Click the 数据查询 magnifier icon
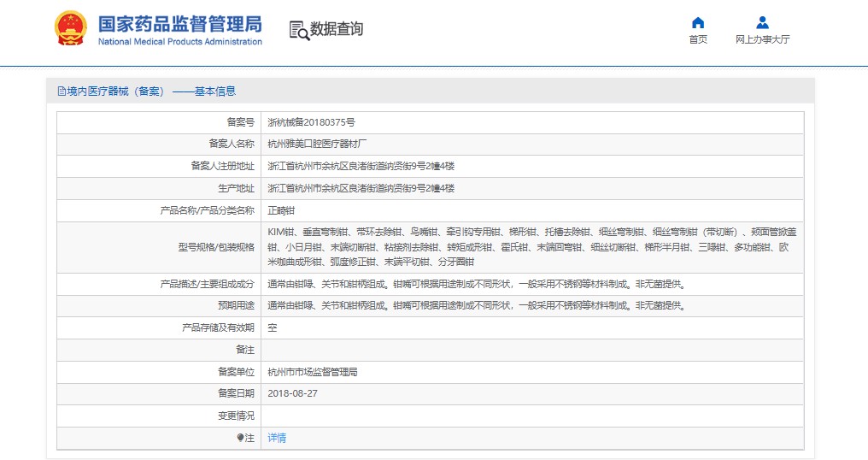The height and width of the screenshot is (460, 868). pyautogui.click(x=299, y=30)
